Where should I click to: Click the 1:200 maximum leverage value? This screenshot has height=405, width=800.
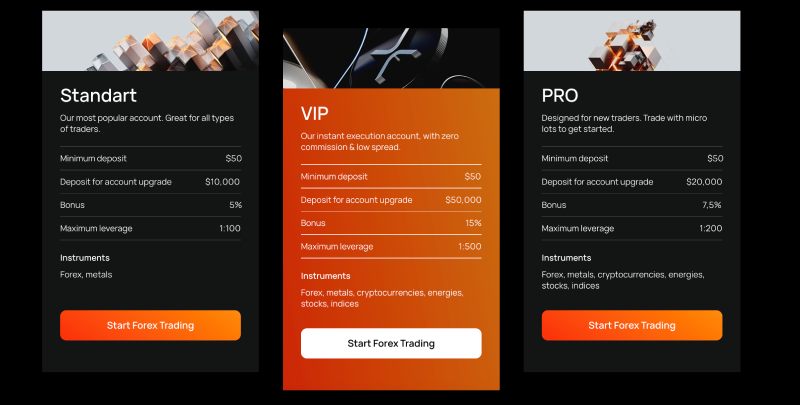[711, 228]
